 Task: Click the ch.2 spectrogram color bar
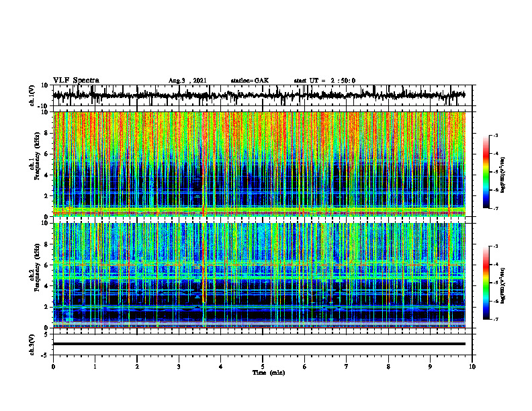point(486,283)
